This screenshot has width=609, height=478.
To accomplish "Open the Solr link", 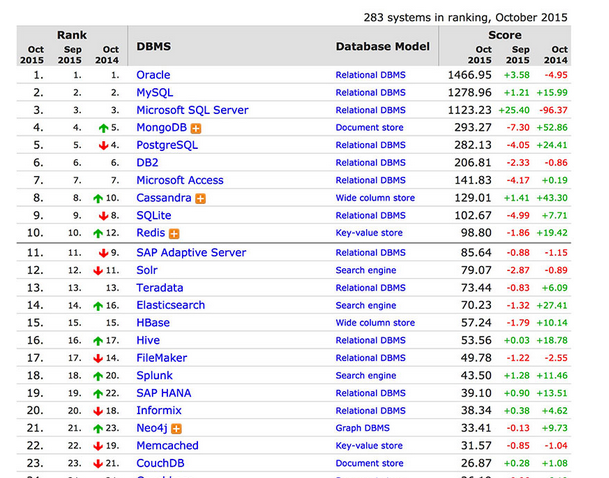I will [147, 270].
